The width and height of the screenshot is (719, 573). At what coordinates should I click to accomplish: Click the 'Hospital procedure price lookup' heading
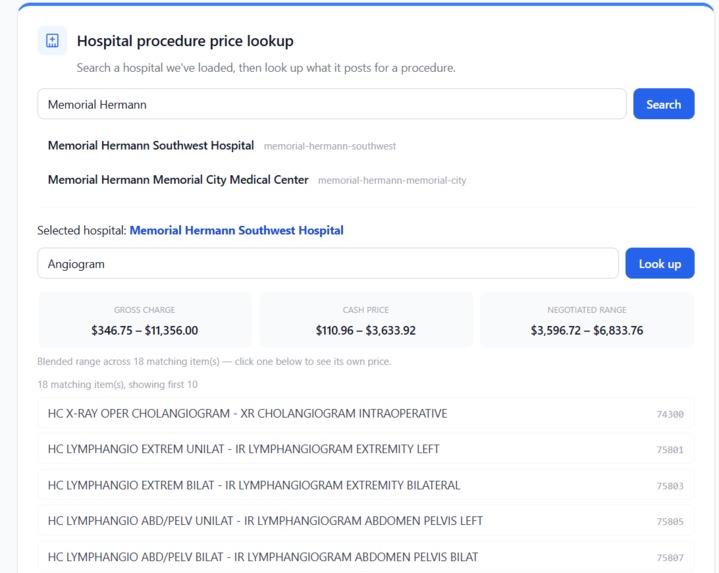click(185, 41)
